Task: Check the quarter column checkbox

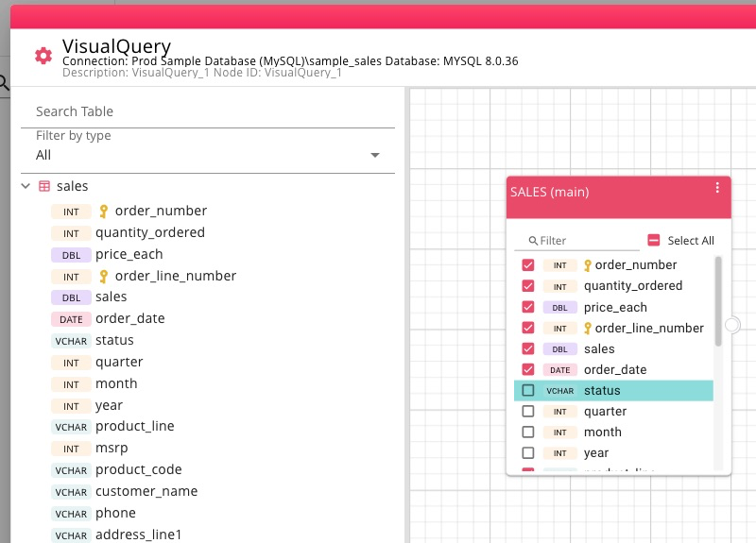Action: pyautogui.click(x=528, y=411)
